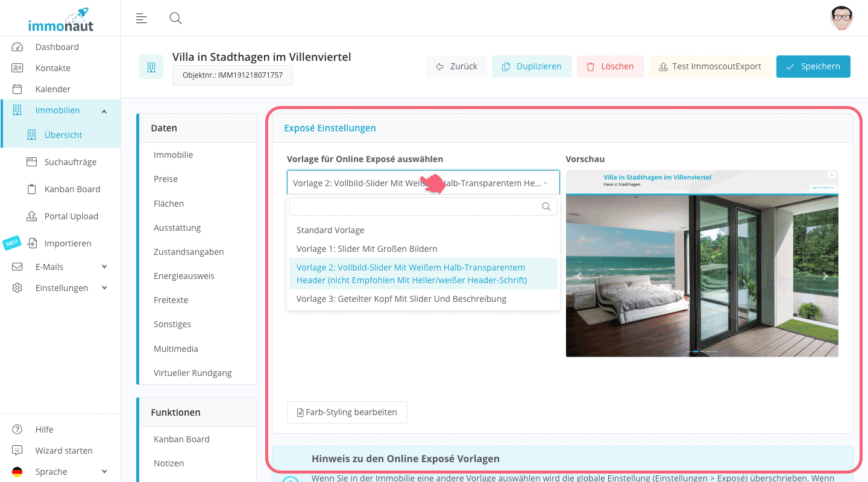The height and width of the screenshot is (482, 868).
Task: Open the global search magnifier icon
Action: pos(175,18)
